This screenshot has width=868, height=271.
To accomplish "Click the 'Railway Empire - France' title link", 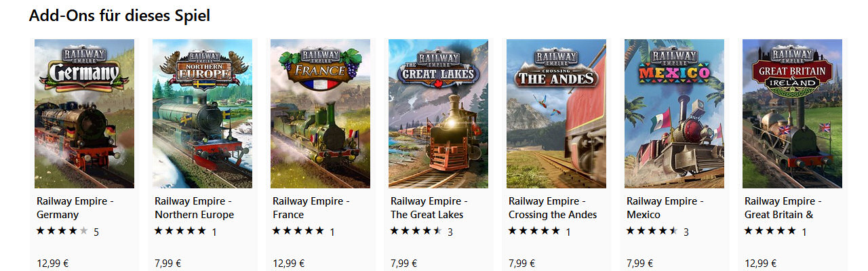I will tap(311, 208).
